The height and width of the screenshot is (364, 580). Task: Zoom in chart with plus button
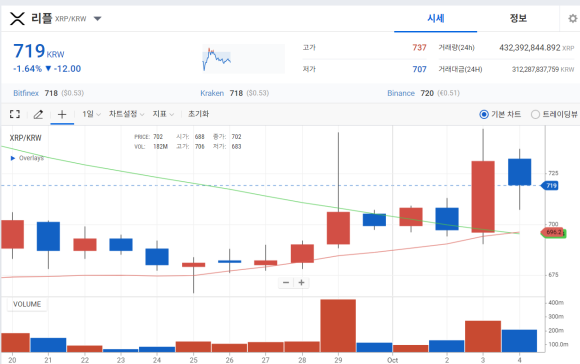pyautogui.click(x=301, y=283)
